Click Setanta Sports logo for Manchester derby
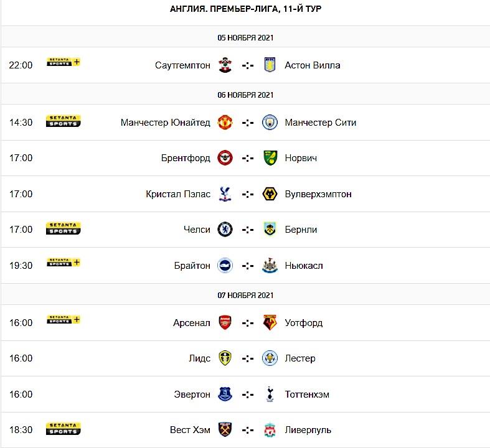490x448 pixels. point(64,121)
